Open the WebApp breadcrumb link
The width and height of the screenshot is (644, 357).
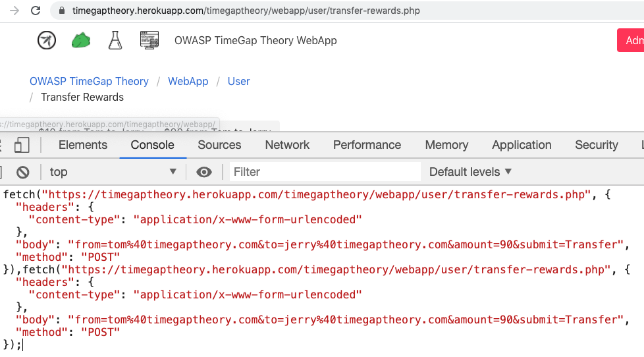(x=188, y=81)
